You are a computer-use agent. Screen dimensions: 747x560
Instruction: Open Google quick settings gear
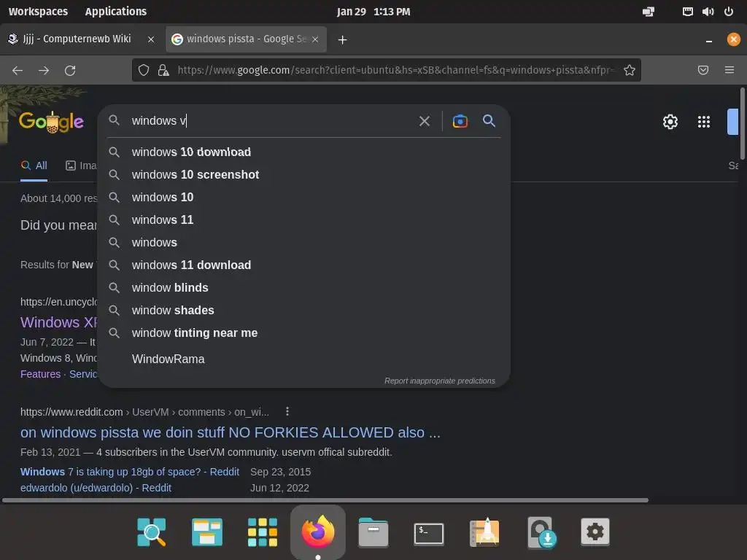pos(670,122)
